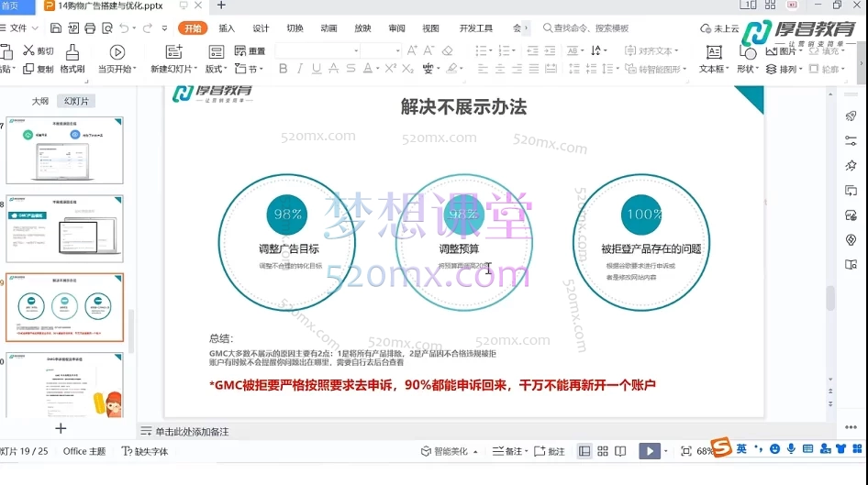Switch to the Animation (动画) tab
The height and width of the screenshot is (485, 868).
328,28
